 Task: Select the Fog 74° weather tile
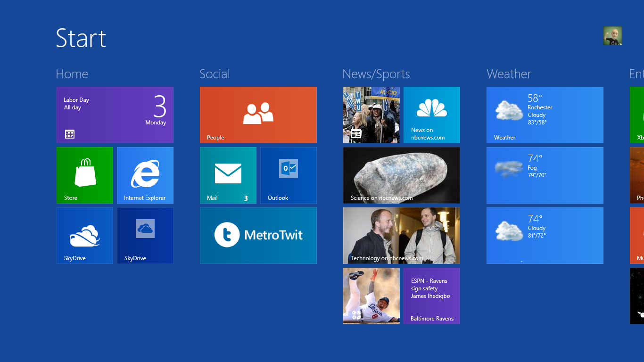[x=545, y=175]
